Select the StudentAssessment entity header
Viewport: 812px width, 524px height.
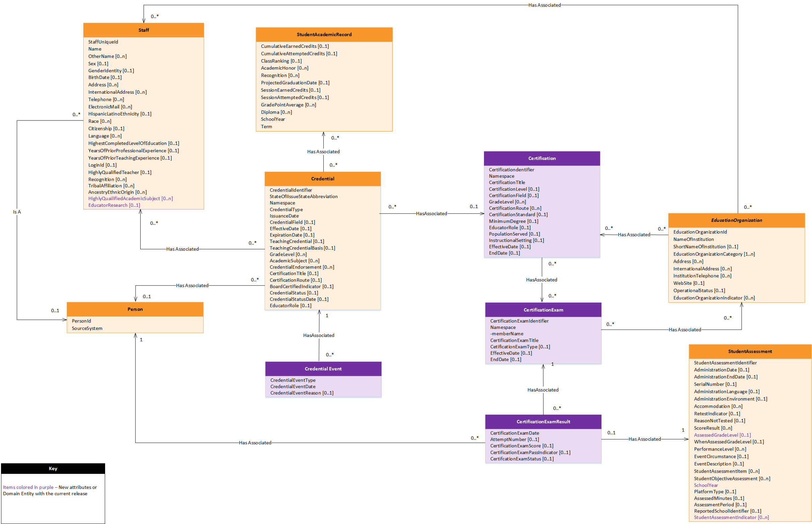[x=749, y=351]
